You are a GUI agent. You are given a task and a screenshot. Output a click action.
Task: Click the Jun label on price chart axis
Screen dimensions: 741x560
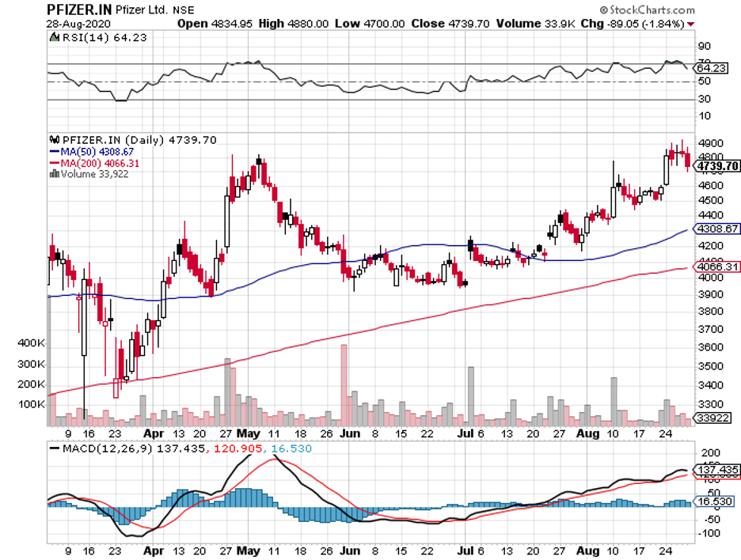click(350, 433)
